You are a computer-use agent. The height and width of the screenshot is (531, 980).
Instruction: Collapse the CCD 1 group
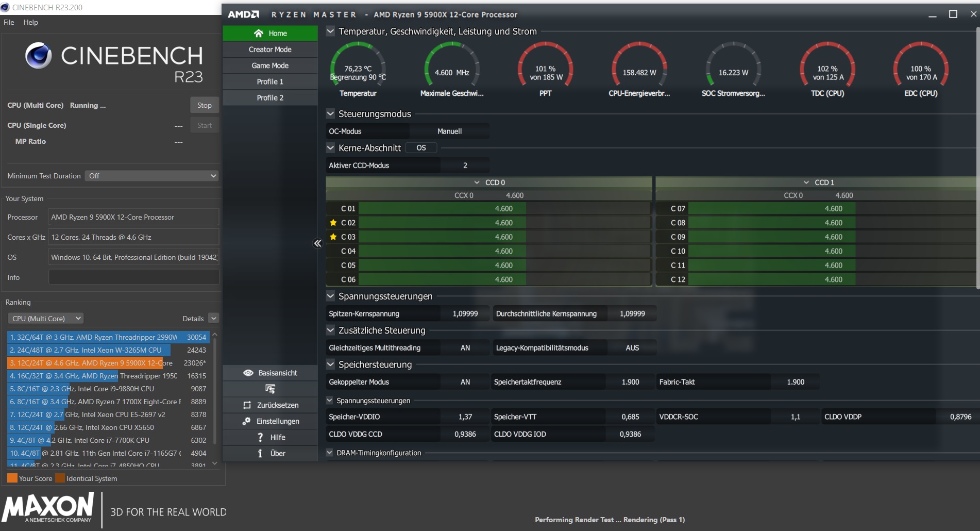pos(806,182)
